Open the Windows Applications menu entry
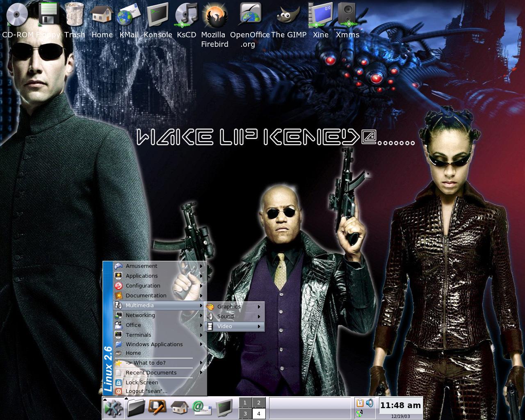The image size is (525, 420). (x=160, y=345)
